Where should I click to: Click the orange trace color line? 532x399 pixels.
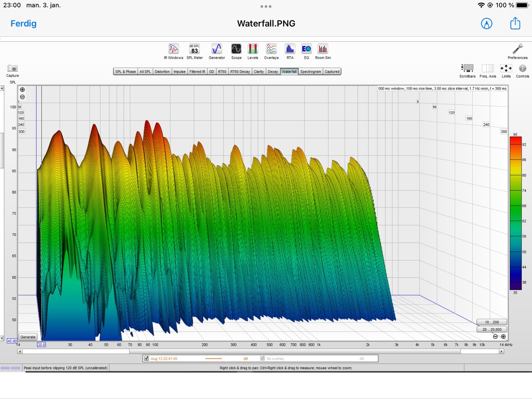214,358
